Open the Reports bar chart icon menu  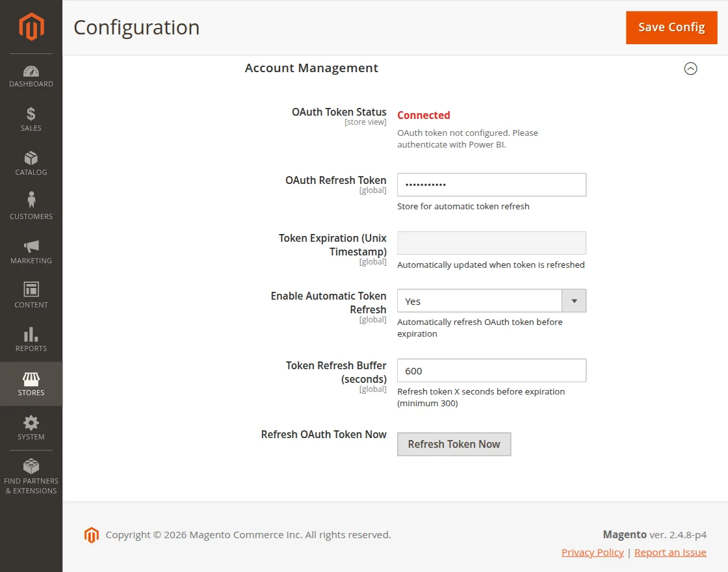pyautogui.click(x=31, y=335)
